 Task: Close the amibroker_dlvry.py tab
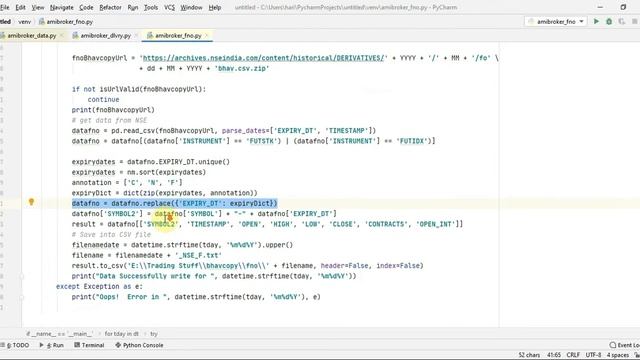coord(136,36)
